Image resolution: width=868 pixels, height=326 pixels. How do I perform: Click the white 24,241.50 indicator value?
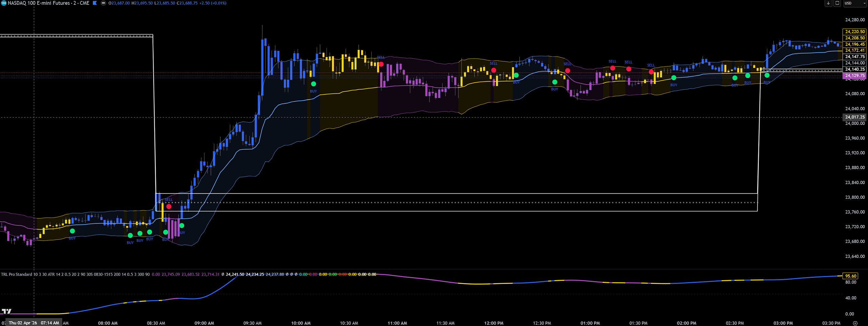click(x=235, y=274)
